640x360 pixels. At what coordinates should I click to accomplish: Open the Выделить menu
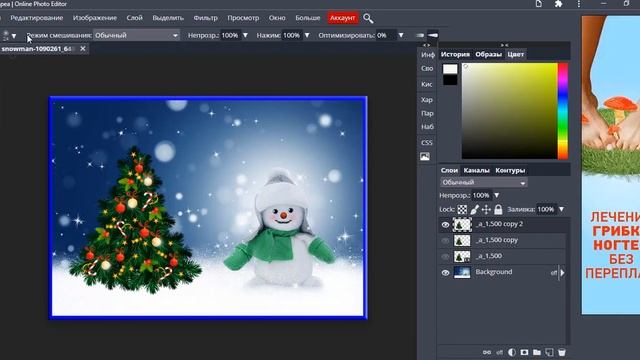coord(168,18)
